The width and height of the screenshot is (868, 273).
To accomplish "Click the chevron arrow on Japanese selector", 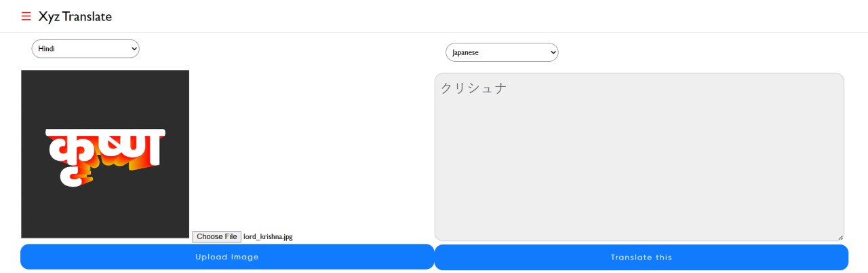I will click(x=552, y=52).
